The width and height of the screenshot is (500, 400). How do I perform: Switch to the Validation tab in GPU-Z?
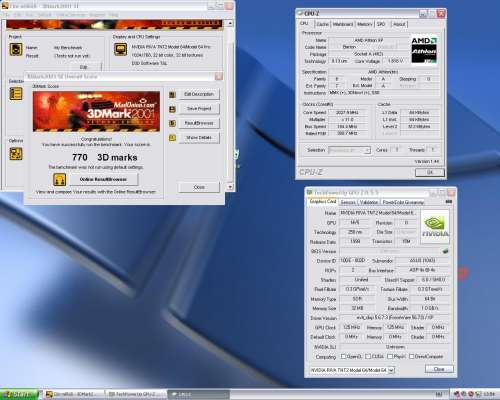(x=369, y=202)
